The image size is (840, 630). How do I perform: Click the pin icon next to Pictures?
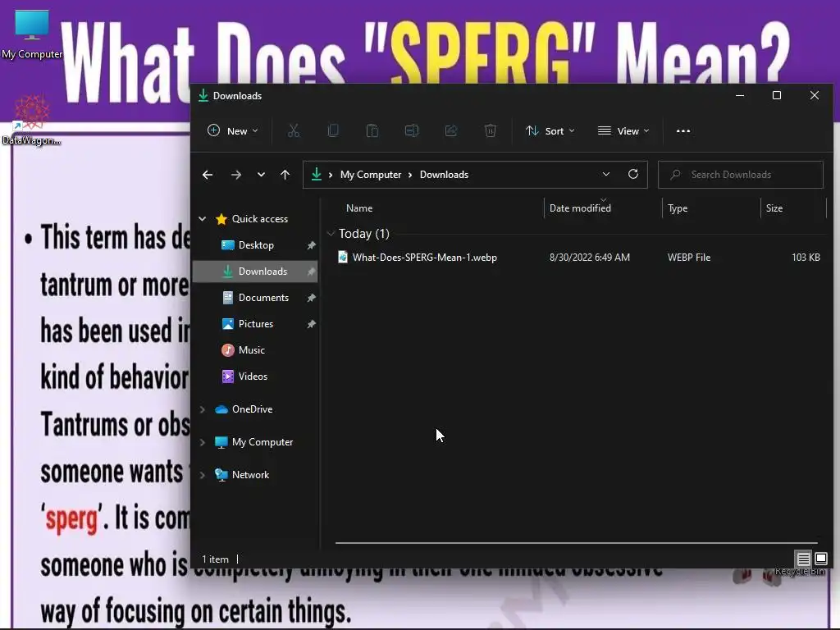(x=311, y=324)
